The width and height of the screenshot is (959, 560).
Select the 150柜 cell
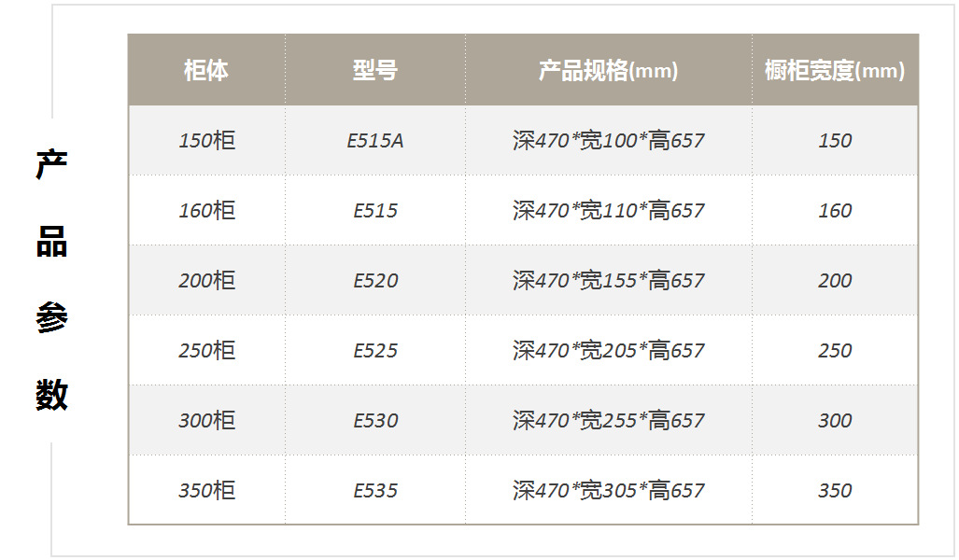[x=206, y=141]
